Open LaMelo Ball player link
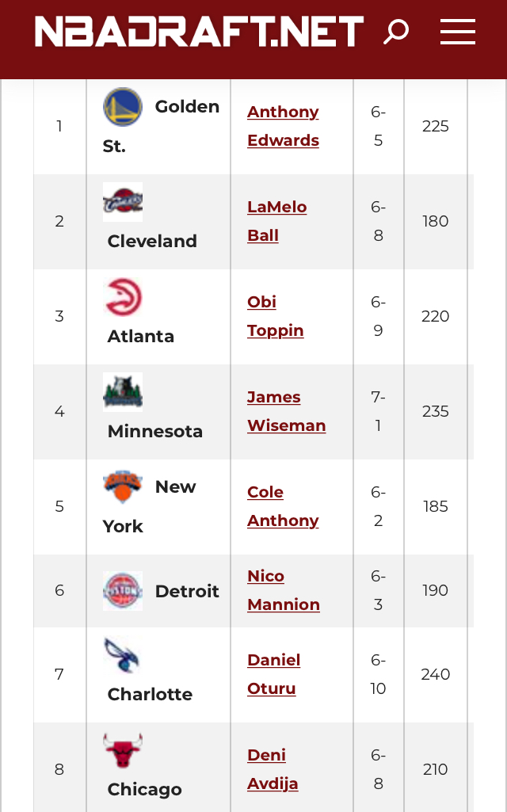 pos(277,221)
